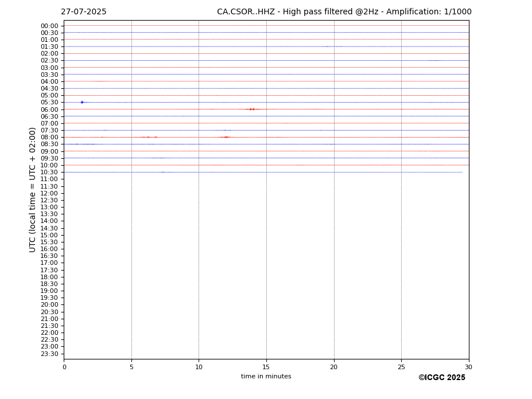
Task: Select the 10:00 row label
Action: [x=49, y=166]
